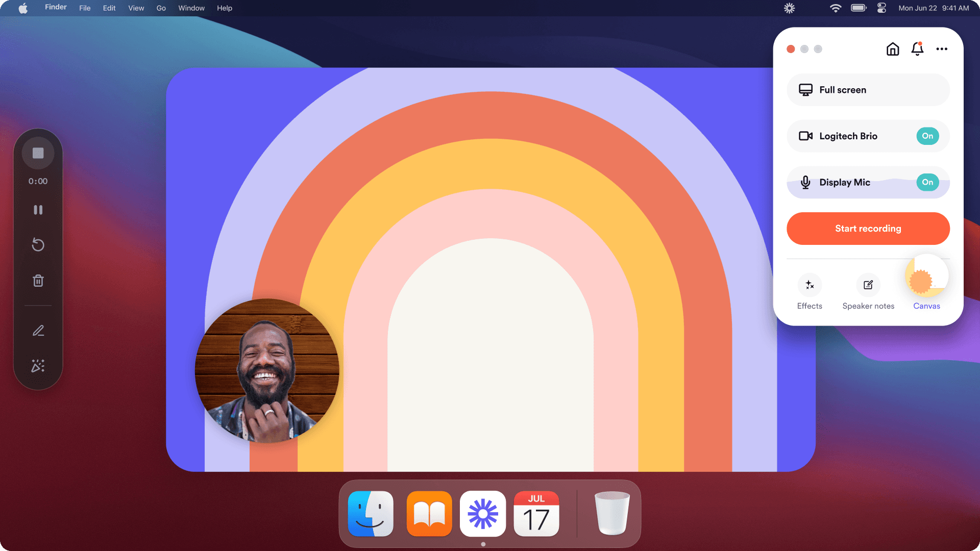Viewport: 980px width, 551px height.
Task: Click the notification bell icon
Action: (x=917, y=49)
